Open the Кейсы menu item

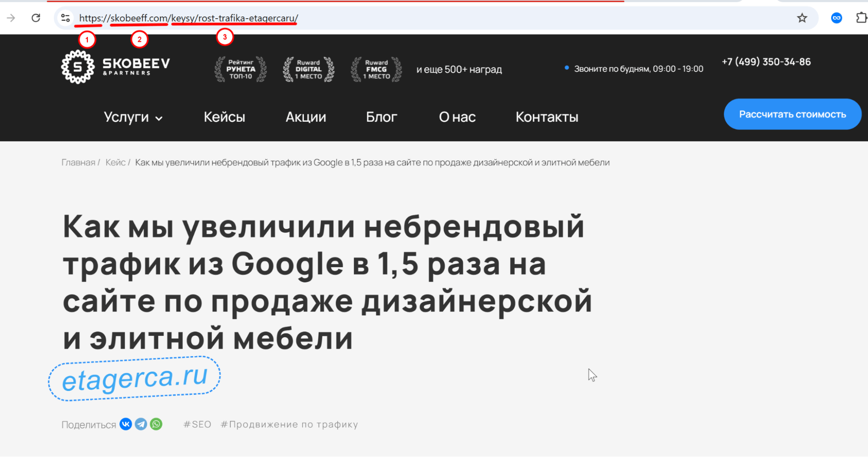224,117
